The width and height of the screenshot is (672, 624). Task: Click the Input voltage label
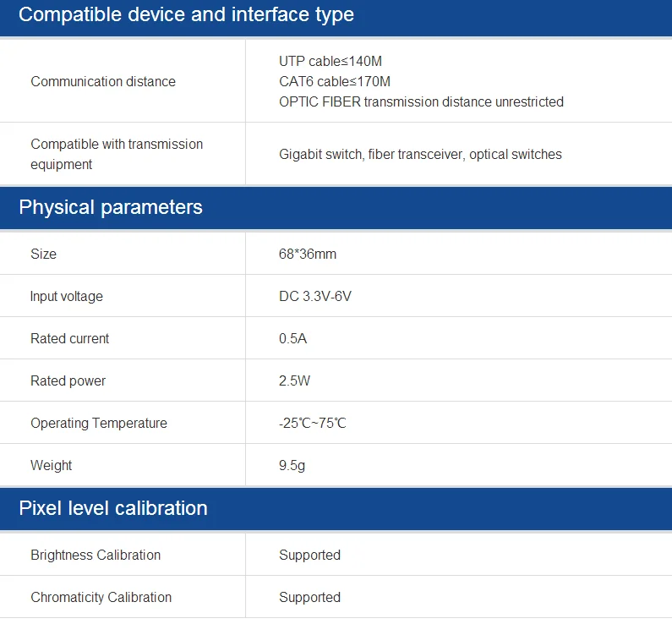[67, 297]
